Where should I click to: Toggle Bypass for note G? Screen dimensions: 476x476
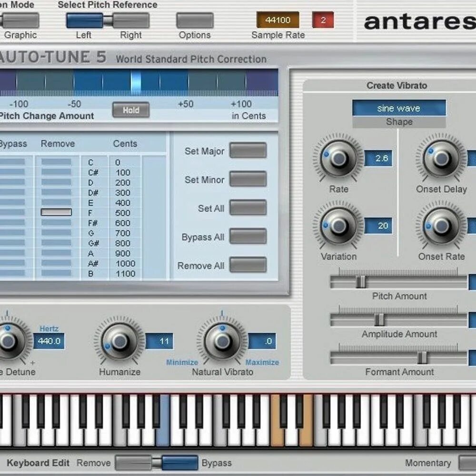pyautogui.click(x=12, y=233)
